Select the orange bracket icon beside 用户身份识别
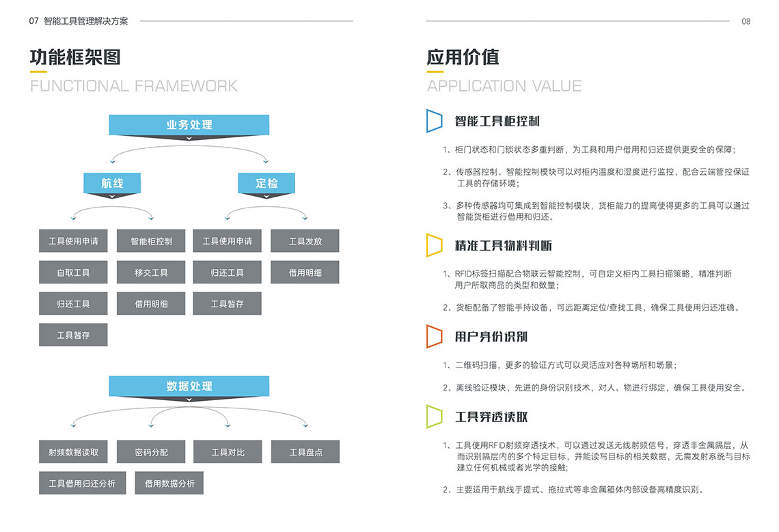 tap(434, 337)
